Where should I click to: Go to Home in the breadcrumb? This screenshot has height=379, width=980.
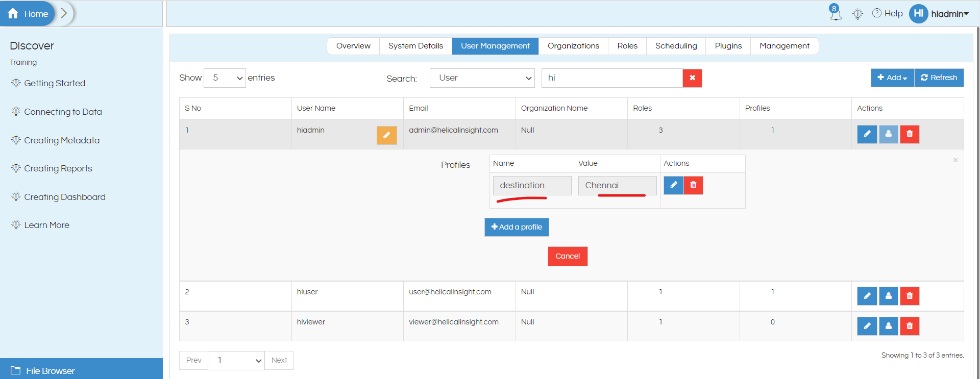tap(29, 14)
